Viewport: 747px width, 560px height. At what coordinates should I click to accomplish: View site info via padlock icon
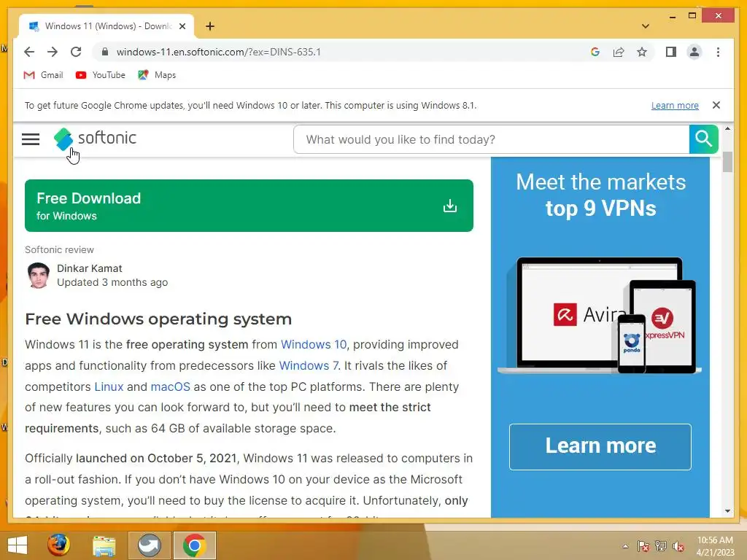tap(105, 52)
